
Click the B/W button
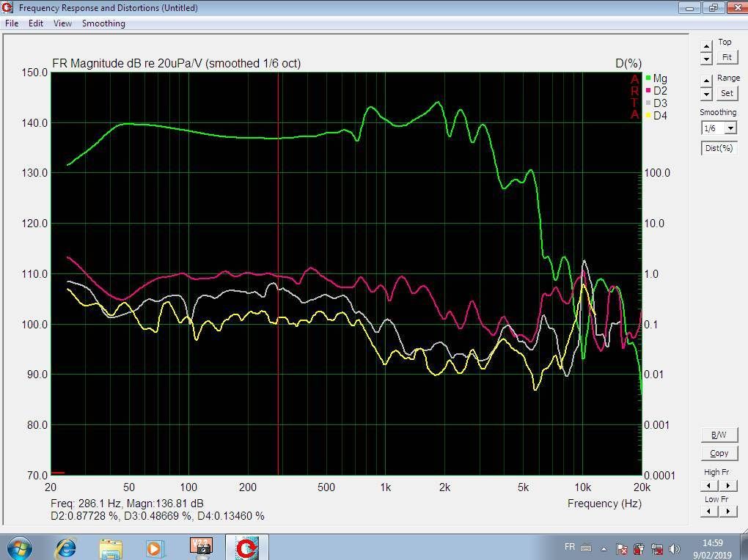pyautogui.click(x=719, y=435)
